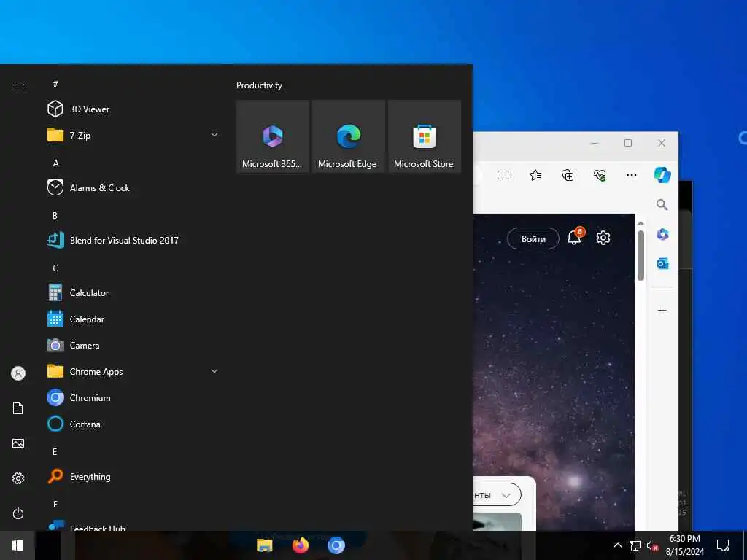Viewport: 747px width, 560px height.
Task: Launch Alarms & Clock app
Action: click(133, 187)
